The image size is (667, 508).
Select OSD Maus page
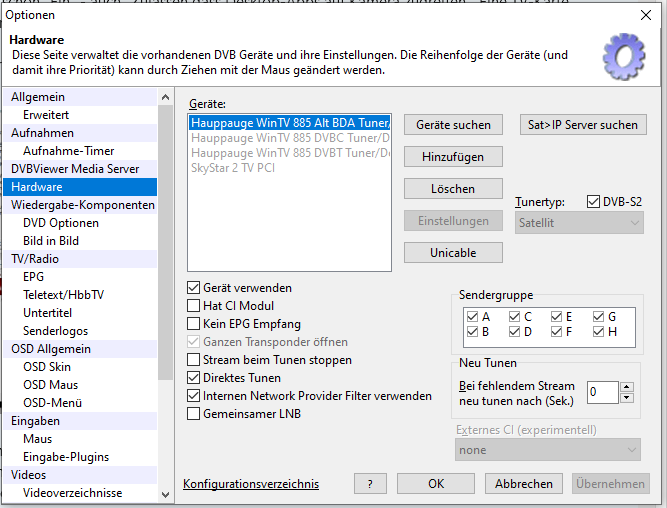80,385
